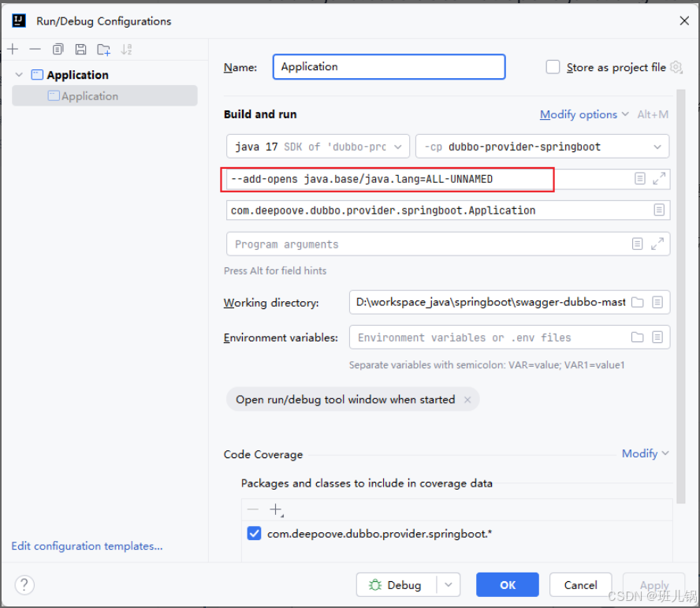Open the Store as project file settings gear
The image size is (700, 608).
pyautogui.click(x=676, y=68)
